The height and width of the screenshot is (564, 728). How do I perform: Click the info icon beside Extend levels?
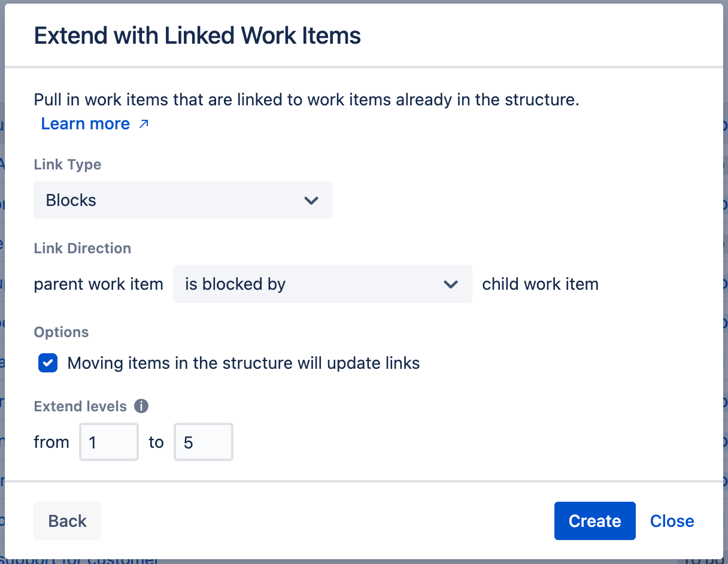141,406
